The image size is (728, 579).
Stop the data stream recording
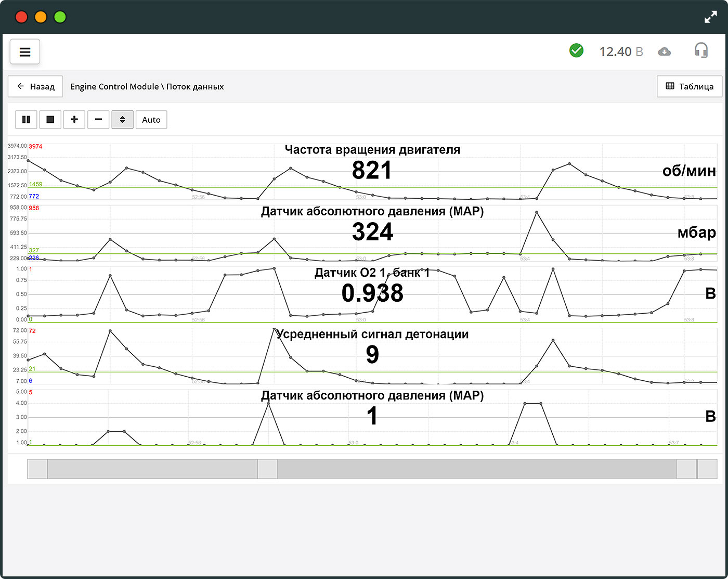tap(50, 120)
